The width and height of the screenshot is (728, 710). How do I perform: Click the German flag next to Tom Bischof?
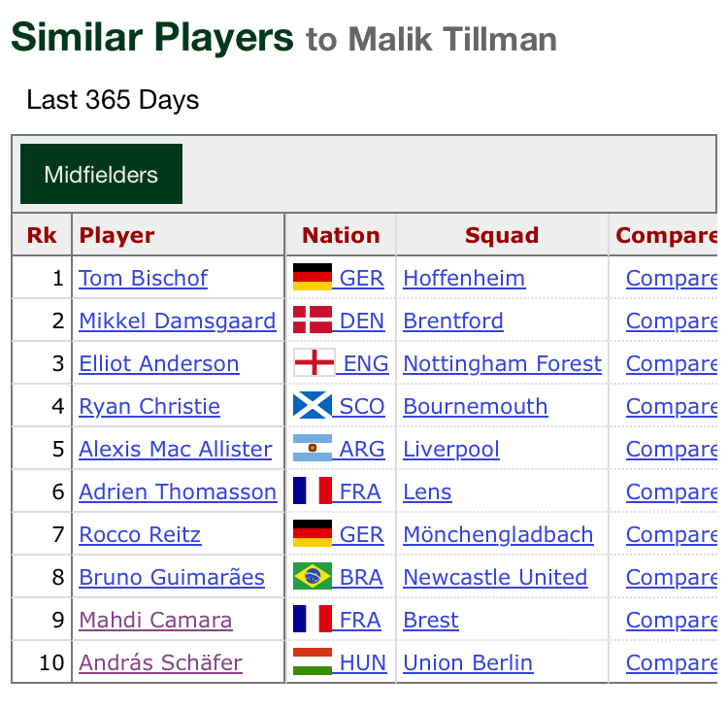[313, 277]
